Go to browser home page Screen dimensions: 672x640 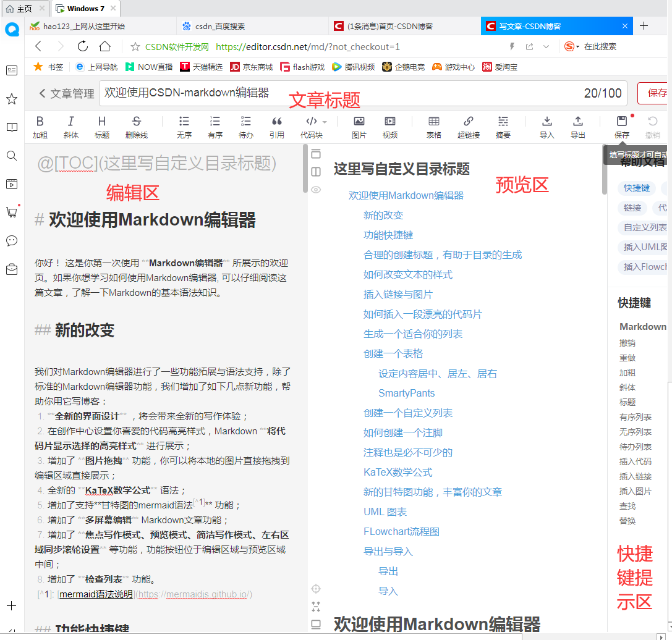tap(105, 46)
